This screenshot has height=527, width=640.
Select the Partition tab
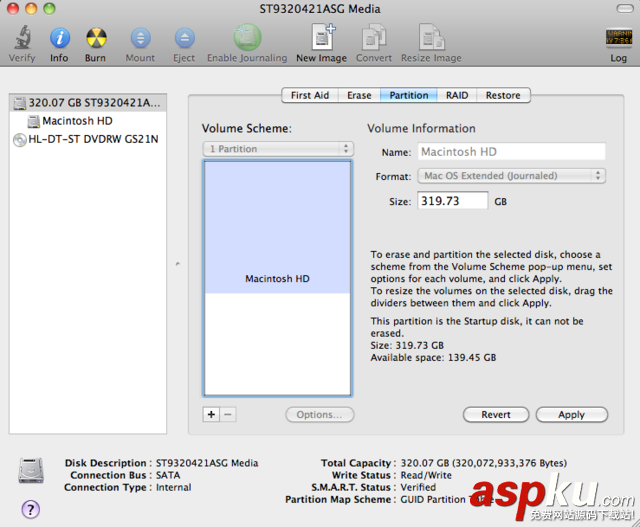pyautogui.click(x=409, y=95)
